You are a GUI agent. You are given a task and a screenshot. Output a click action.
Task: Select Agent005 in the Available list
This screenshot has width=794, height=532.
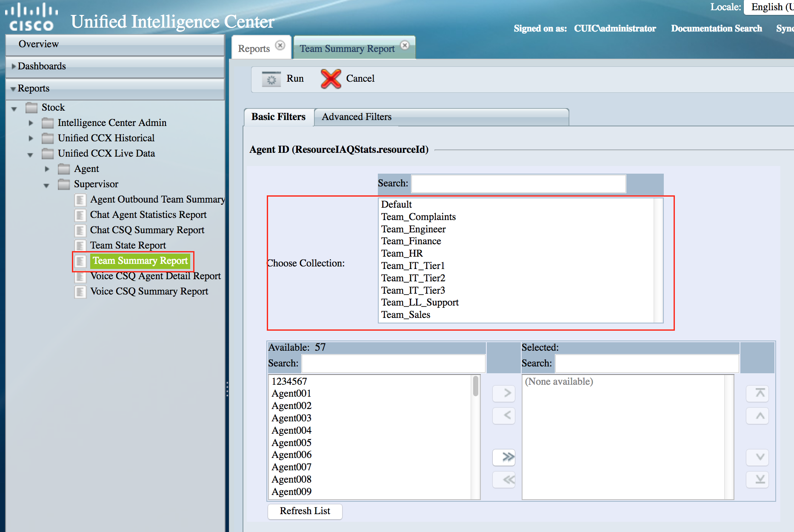291,443
